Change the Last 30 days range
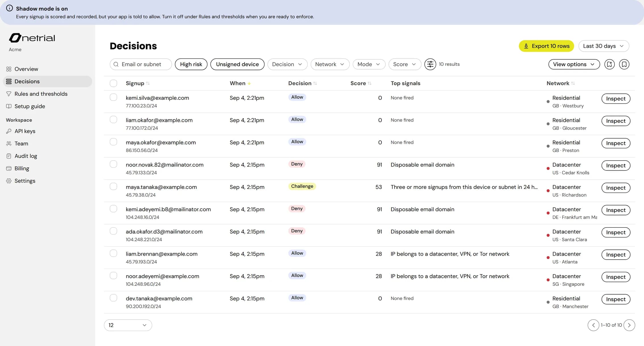This screenshot has height=346, width=644. pos(604,46)
